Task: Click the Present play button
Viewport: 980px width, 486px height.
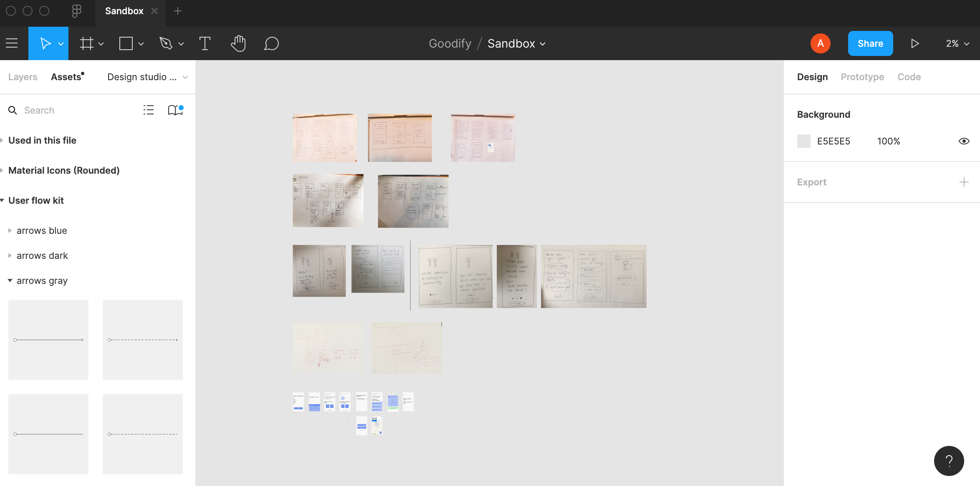Action: pos(914,43)
